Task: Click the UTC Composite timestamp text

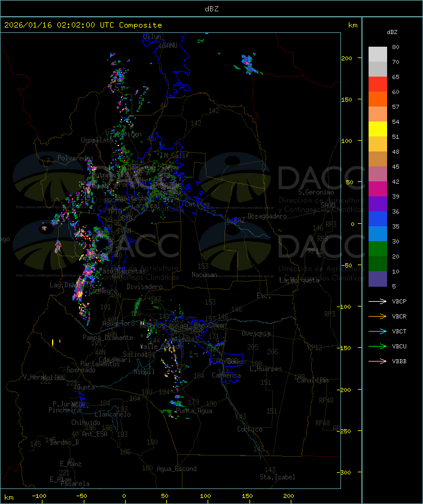Action: pyautogui.click(x=83, y=25)
